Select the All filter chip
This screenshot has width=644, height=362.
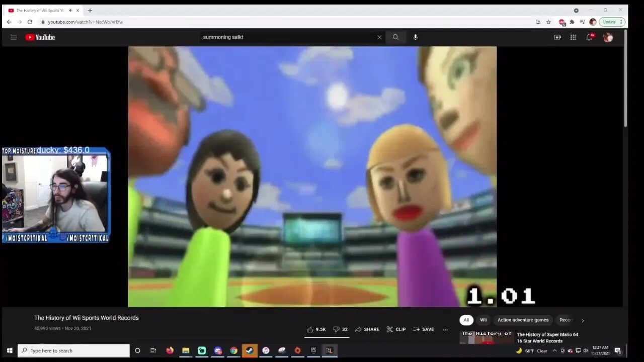click(466, 320)
